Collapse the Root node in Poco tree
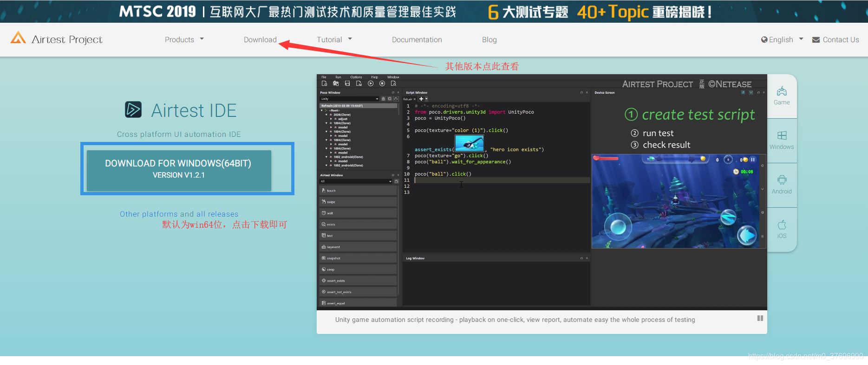Image resolution: width=868 pixels, height=365 pixels. click(x=322, y=110)
